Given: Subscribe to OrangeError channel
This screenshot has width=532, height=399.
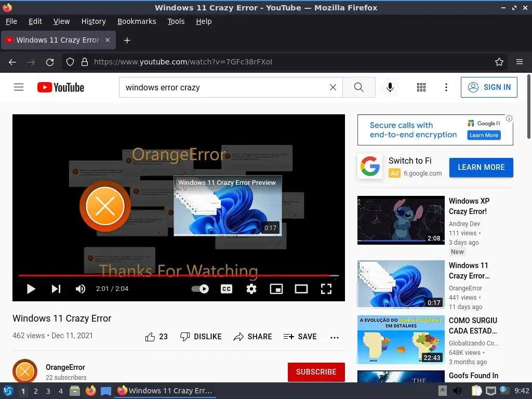Looking at the screenshot, I should [x=316, y=372].
